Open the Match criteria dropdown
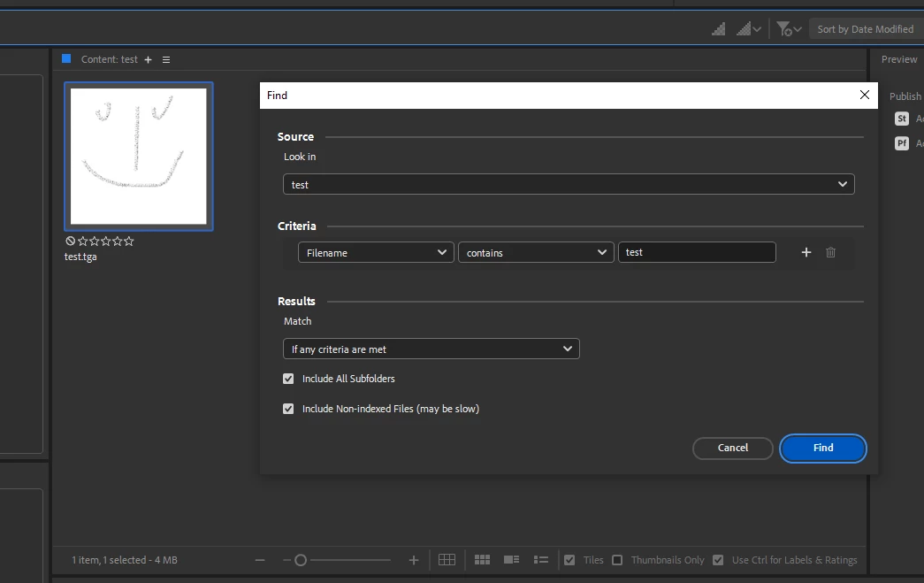This screenshot has height=583, width=924. click(431, 349)
